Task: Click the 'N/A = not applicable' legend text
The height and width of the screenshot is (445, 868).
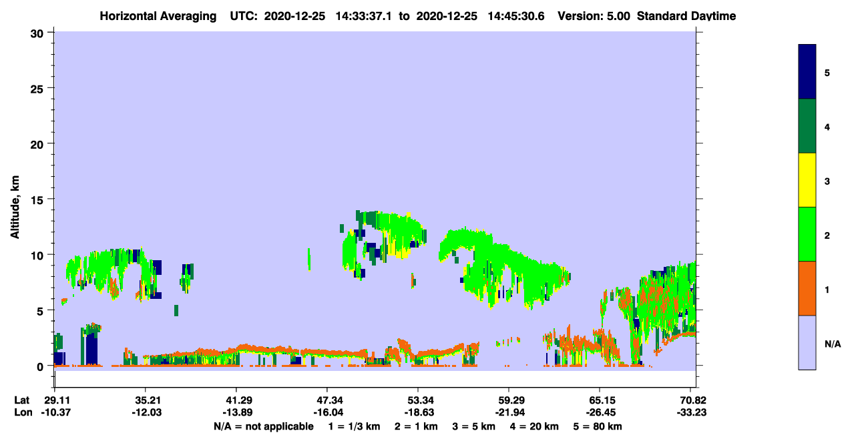Action: (x=263, y=426)
